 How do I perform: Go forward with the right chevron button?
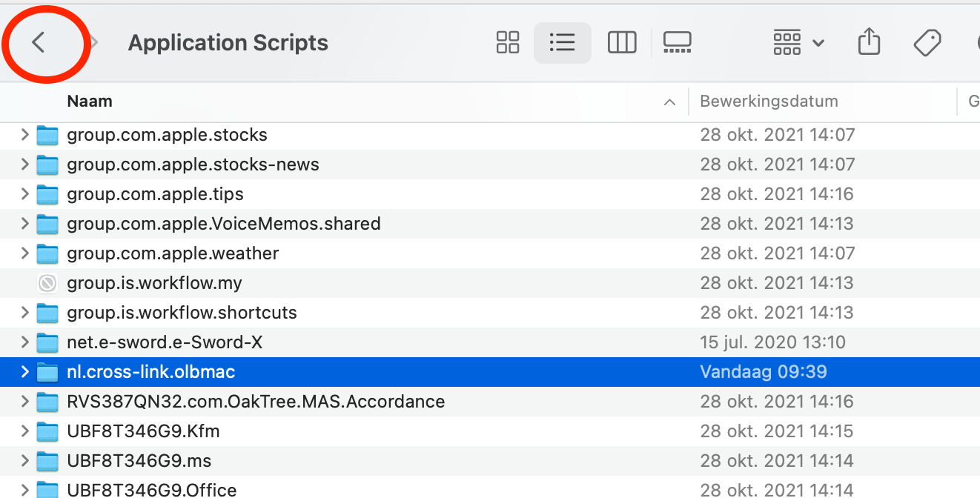click(x=94, y=43)
